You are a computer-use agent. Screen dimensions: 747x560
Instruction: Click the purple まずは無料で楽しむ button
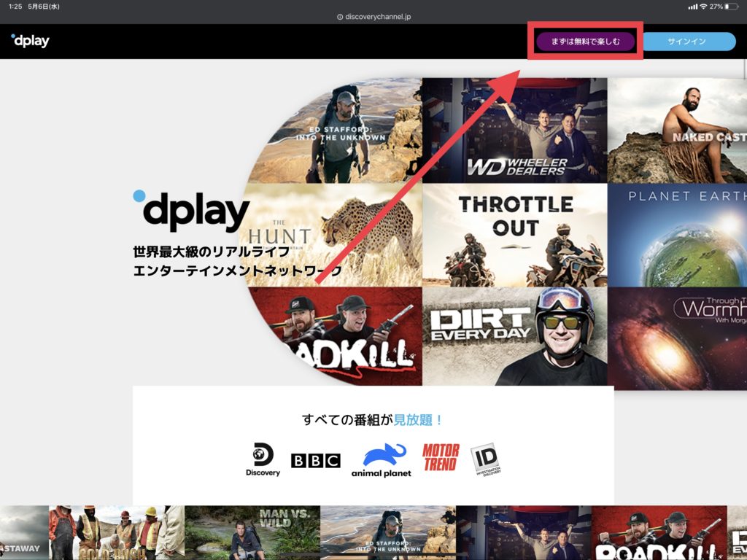pyautogui.click(x=585, y=42)
